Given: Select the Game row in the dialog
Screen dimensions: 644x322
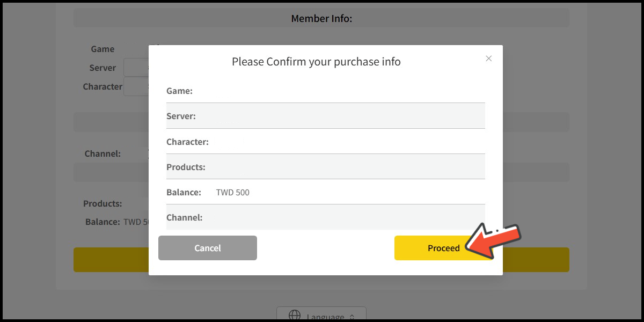Looking at the screenshot, I should (x=325, y=91).
